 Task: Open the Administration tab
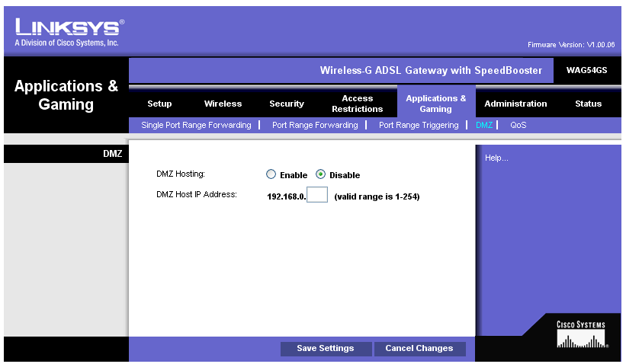515,104
